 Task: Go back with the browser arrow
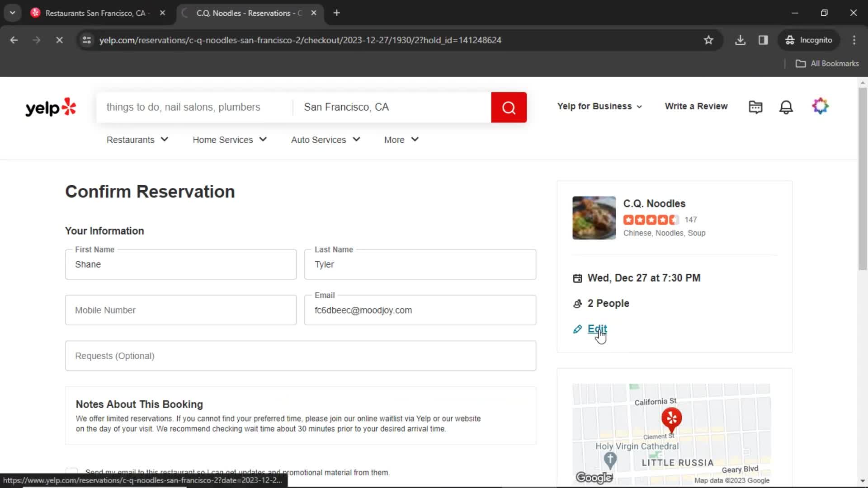tap(14, 40)
